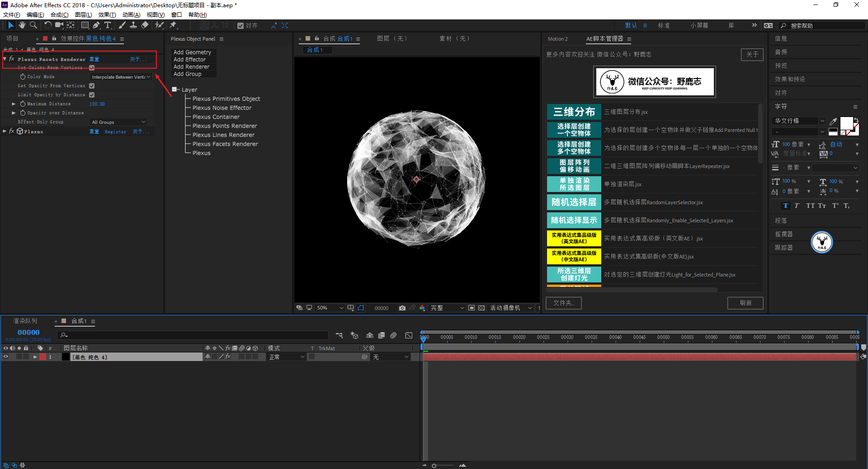Toggle transparency grid in composition viewer
The image size is (868, 469).
tap(481, 308)
